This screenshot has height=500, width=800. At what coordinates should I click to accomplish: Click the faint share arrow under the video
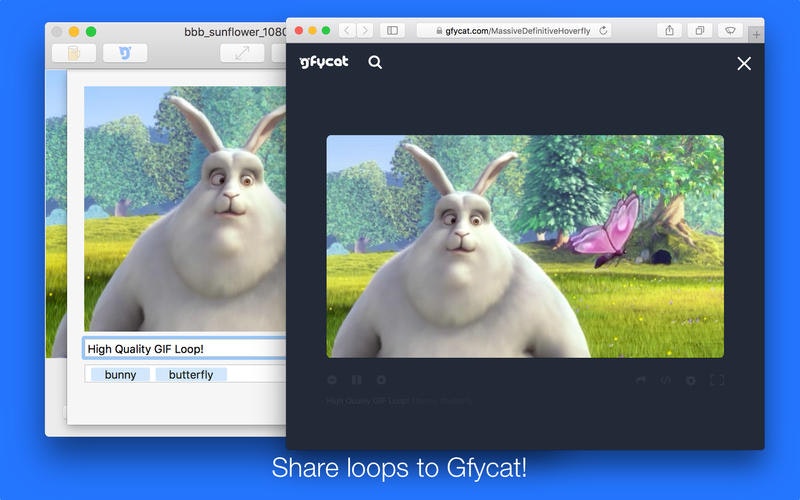641,380
